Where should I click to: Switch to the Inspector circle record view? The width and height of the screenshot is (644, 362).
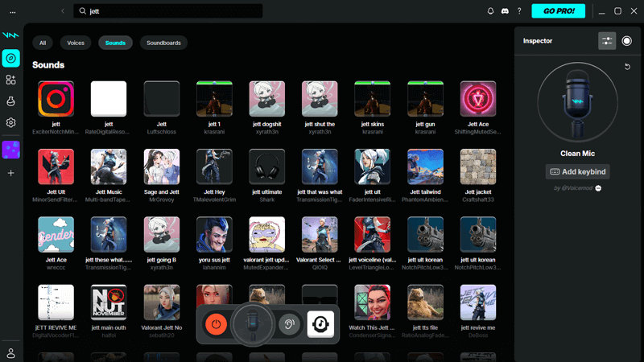(x=627, y=41)
